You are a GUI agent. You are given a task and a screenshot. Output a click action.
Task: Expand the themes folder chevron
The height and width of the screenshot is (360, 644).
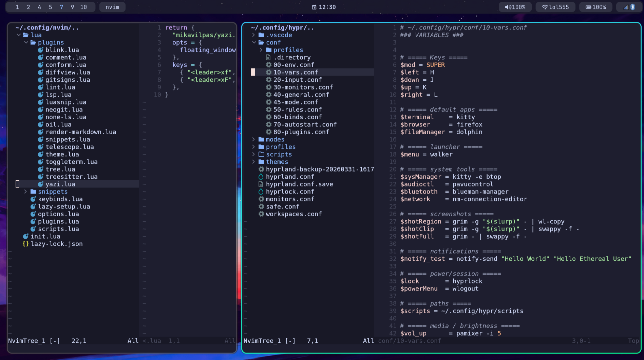[x=253, y=162]
